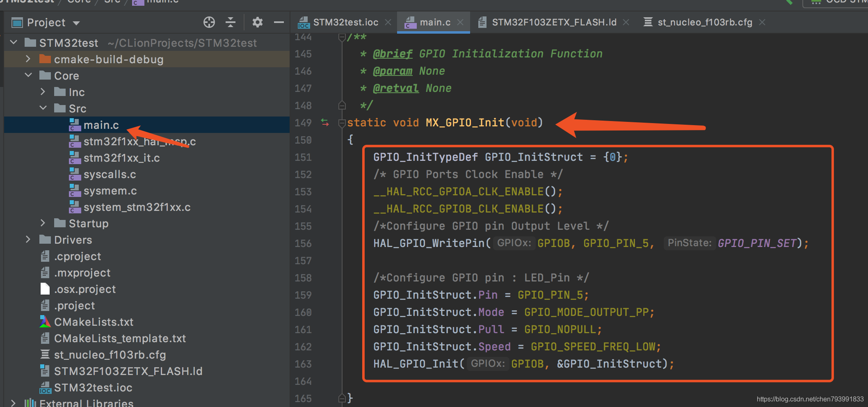The width and height of the screenshot is (868, 407).
Task: Click the cmake-build-debug folder icon
Action: 45,59
